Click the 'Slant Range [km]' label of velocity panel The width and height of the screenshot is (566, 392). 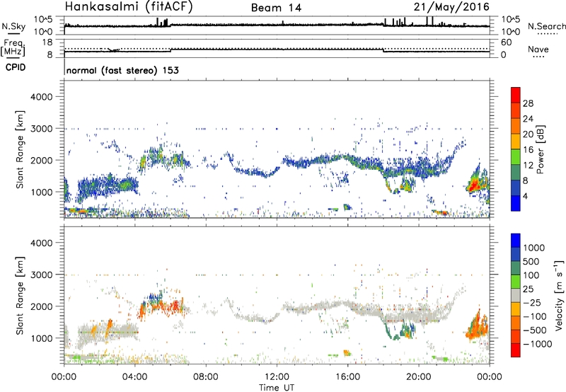pyautogui.click(x=20, y=295)
